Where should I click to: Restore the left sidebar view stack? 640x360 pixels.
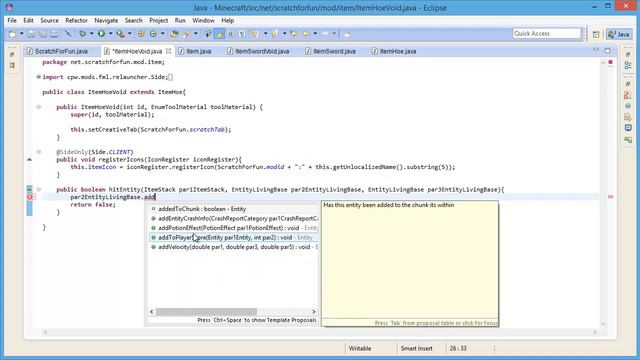(x=12, y=54)
